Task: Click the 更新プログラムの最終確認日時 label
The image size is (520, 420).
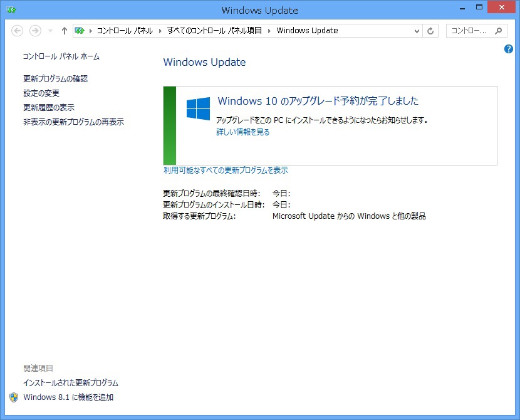Action: coord(212,194)
